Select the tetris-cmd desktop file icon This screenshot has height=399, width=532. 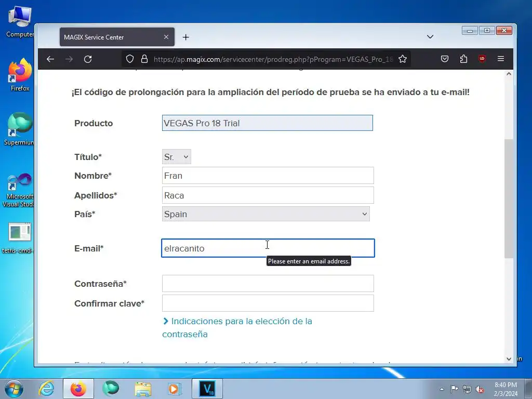(18, 238)
